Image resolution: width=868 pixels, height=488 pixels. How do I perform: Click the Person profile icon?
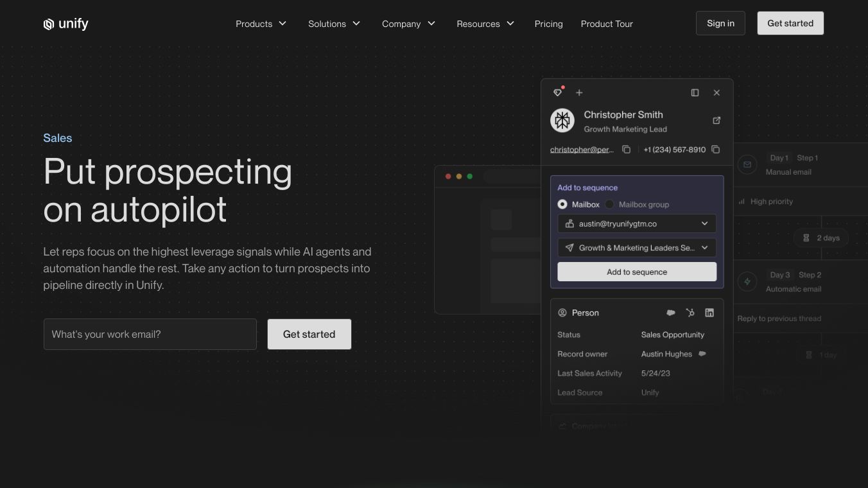point(562,313)
